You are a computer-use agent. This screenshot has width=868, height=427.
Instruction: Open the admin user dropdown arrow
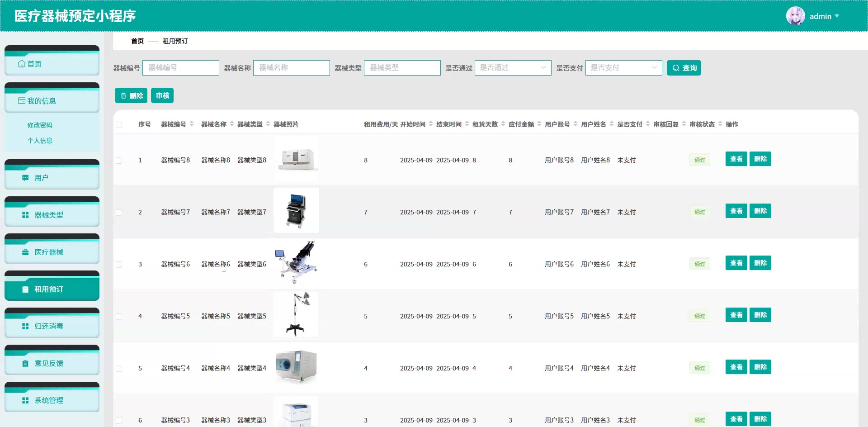pos(837,16)
